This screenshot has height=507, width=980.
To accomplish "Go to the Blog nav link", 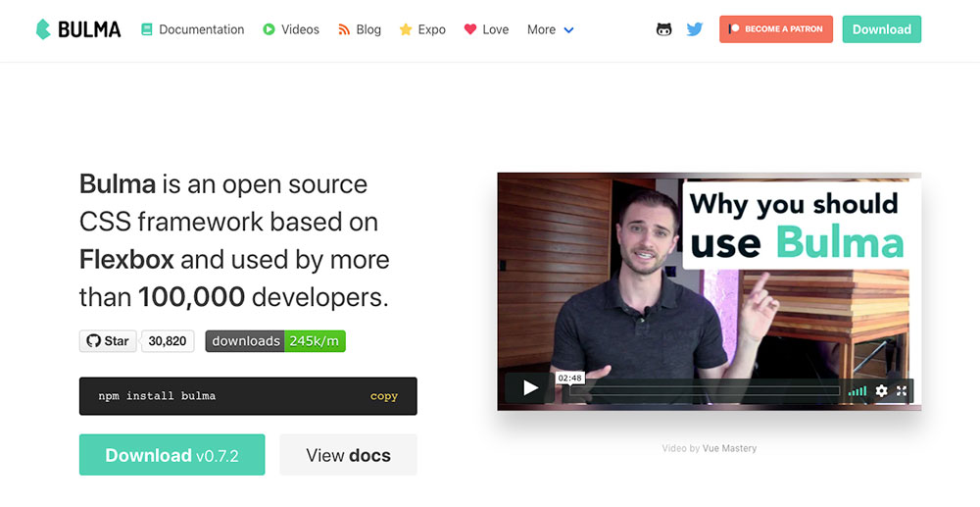I will tap(360, 29).
